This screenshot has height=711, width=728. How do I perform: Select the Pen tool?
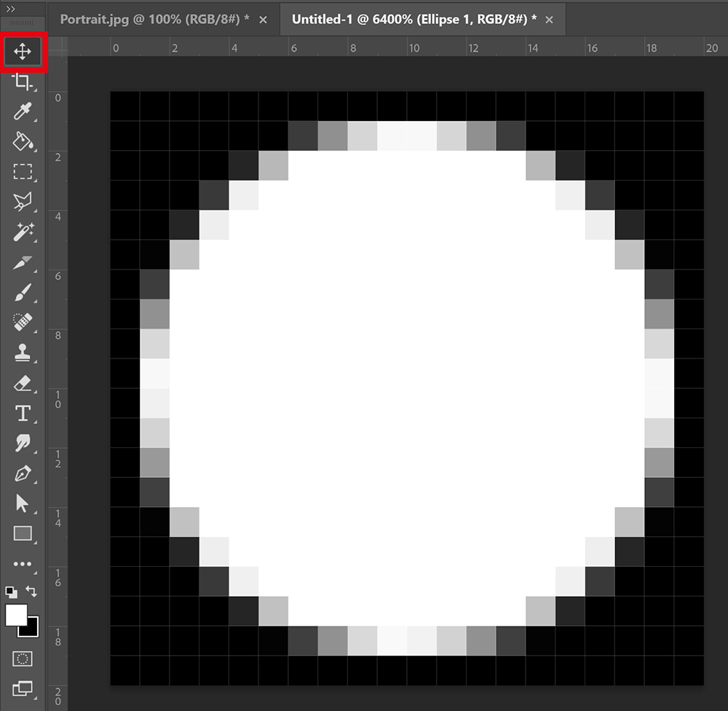23,474
